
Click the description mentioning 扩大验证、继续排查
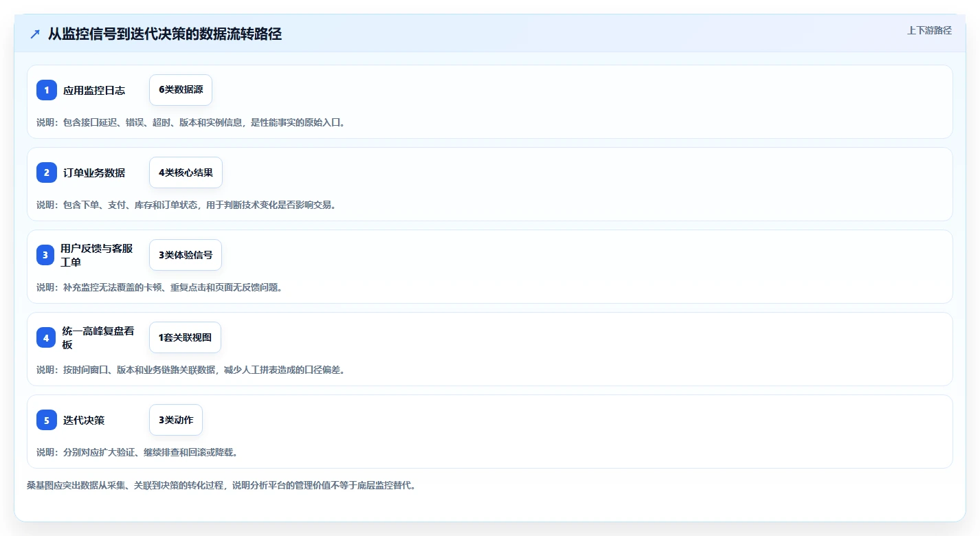coord(137,452)
